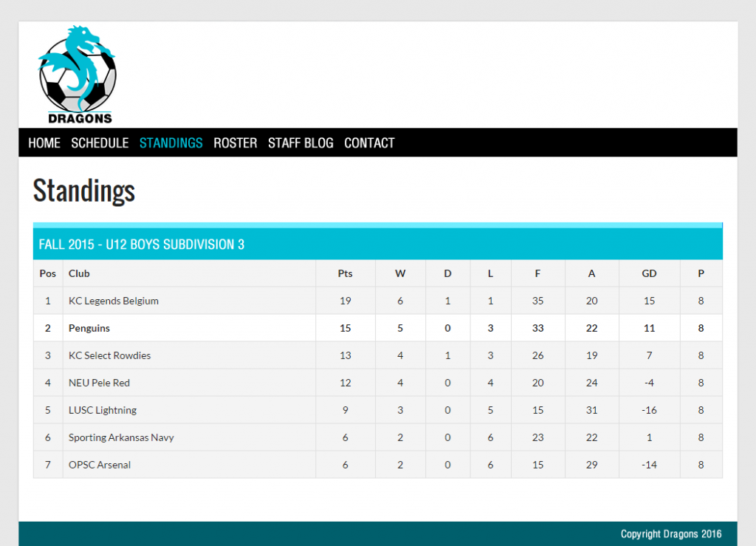Image resolution: width=756 pixels, height=546 pixels.
Task: Open the LUSC Lightning club link
Action: click(x=102, y=411)
